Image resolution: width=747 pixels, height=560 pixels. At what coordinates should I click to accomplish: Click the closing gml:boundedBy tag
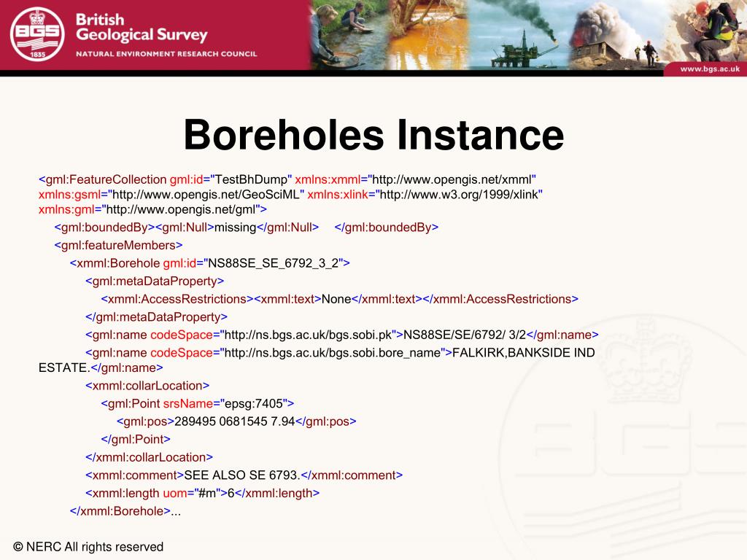(x=387, y=227)
